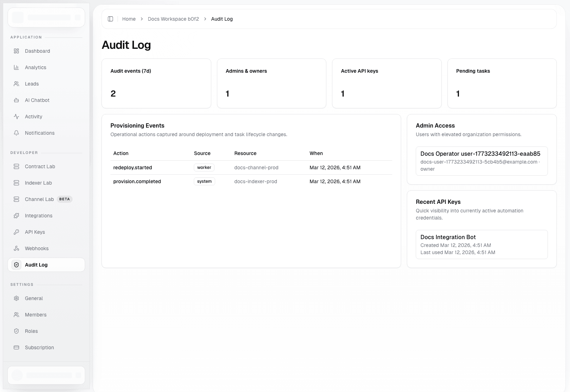
Task: Open the Subscription settings entry
Action: [x=39, y=347]
